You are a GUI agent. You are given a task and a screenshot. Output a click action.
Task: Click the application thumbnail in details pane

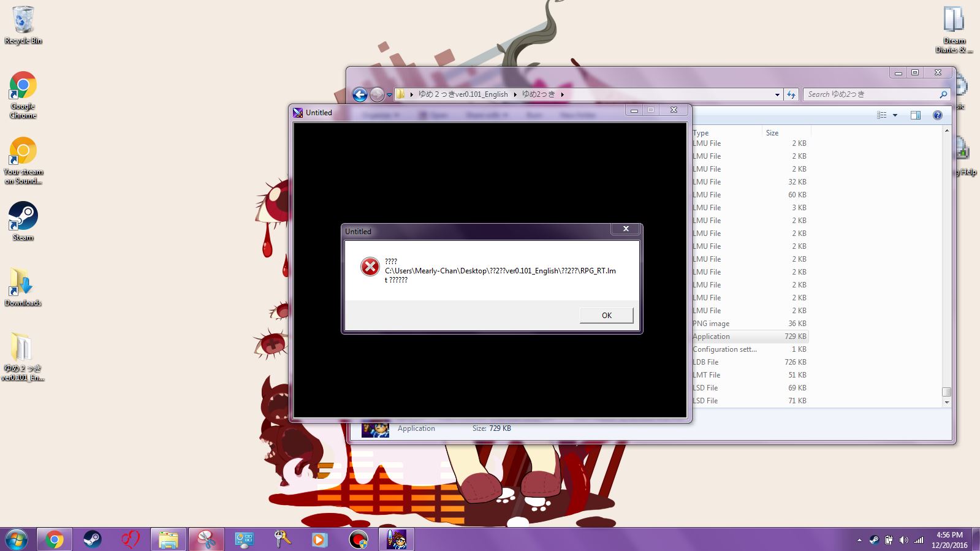coord(375,429)
